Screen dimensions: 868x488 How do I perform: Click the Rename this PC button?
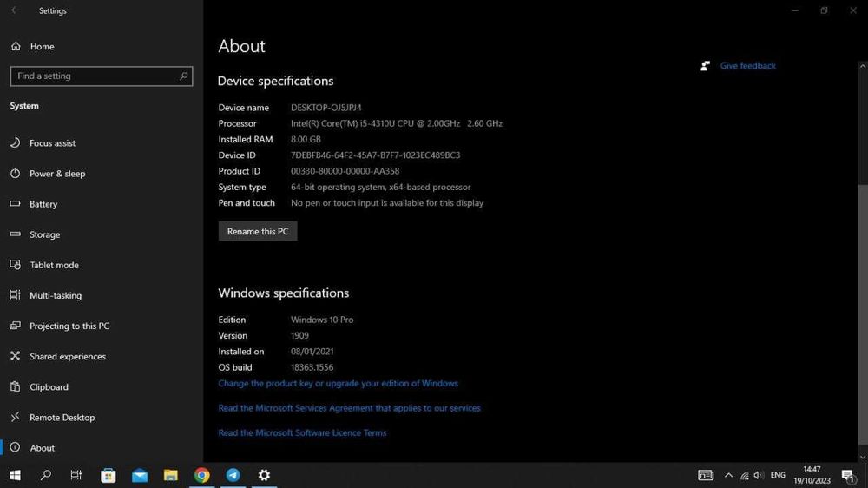pos(258,231)
